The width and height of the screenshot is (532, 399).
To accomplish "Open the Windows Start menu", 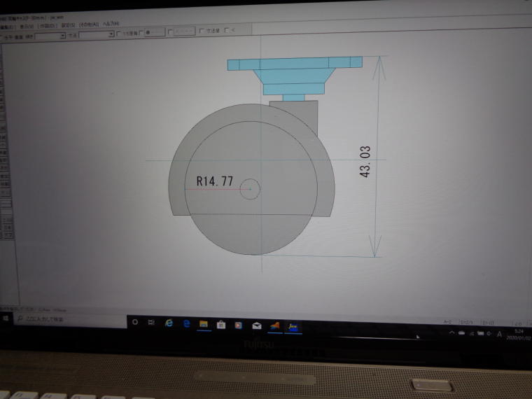I will tap(6, 318).
